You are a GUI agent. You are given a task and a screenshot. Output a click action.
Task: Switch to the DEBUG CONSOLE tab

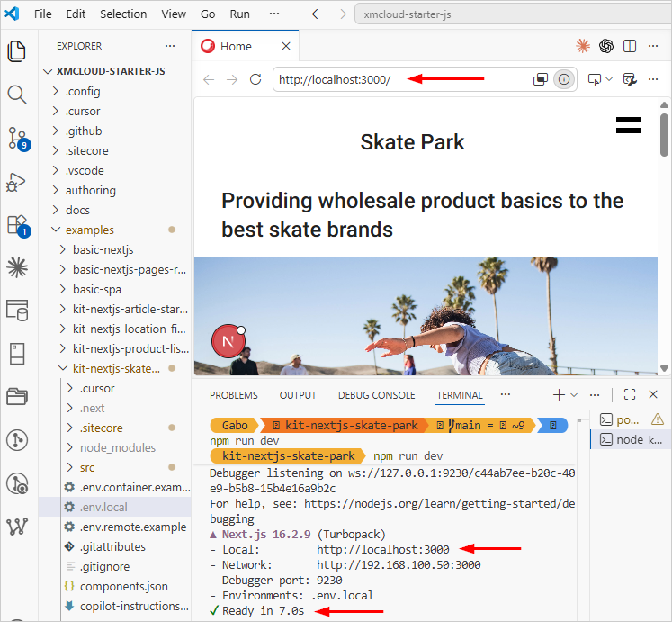click(x=376, y=395)
